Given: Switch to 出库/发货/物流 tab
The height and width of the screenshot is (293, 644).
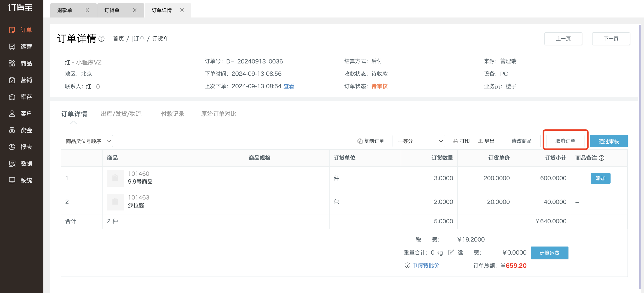Looking at the screenshot, I should [x=121, y=114].
